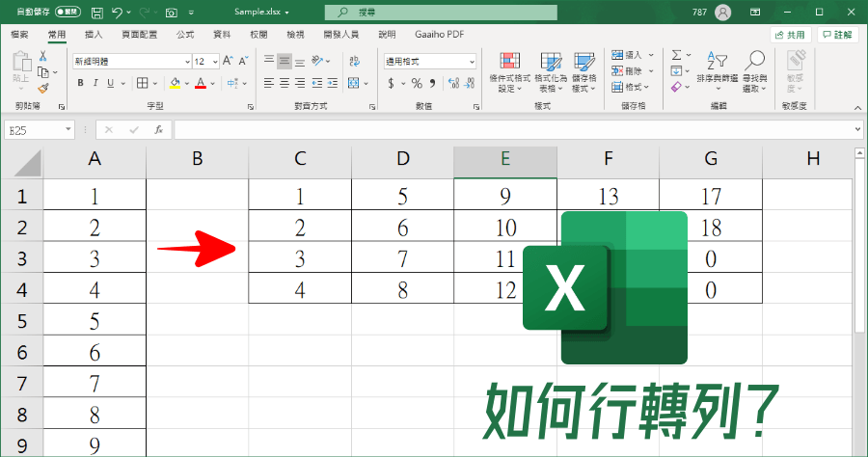Click the Undo icon
The image size is (868, 457).
tap(117, 13)
